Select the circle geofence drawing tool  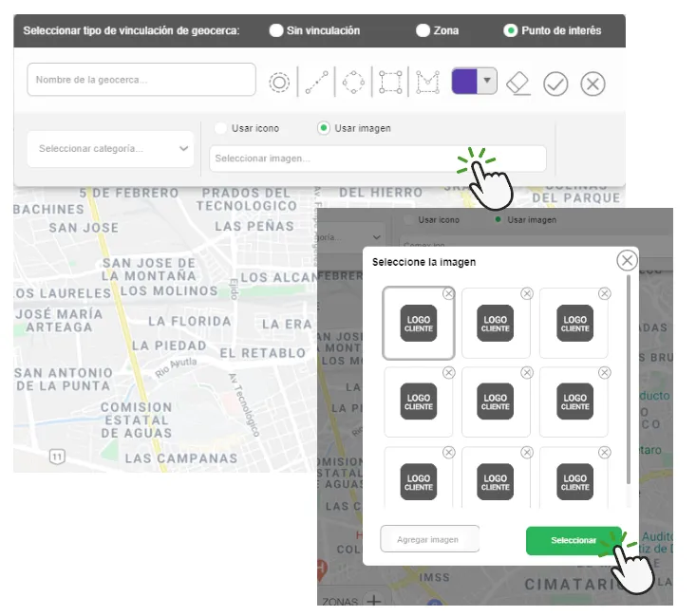pos(279,83)
